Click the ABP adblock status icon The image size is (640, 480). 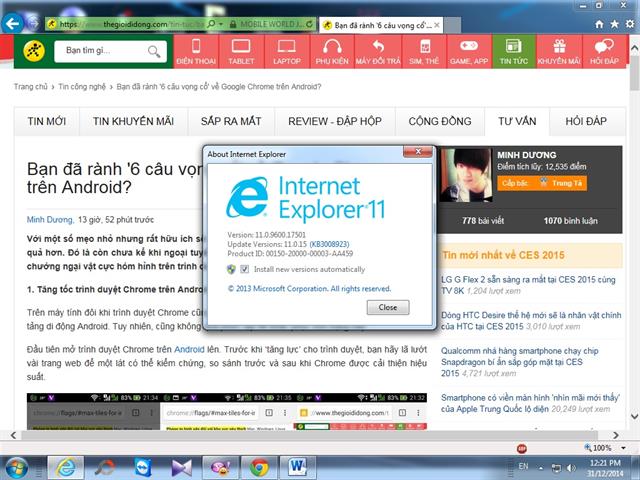coord(522,449)
